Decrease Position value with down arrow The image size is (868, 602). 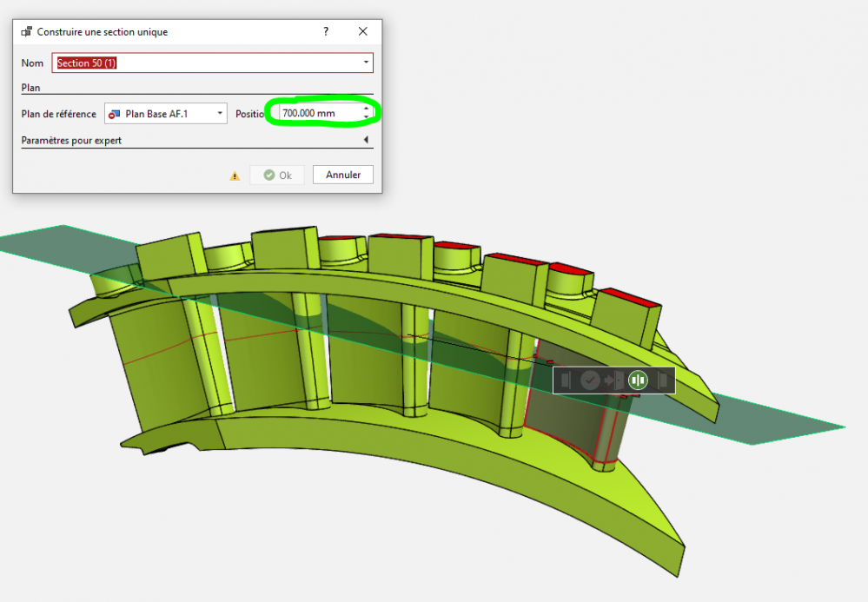pyautogui.click(x=367, y=117)
